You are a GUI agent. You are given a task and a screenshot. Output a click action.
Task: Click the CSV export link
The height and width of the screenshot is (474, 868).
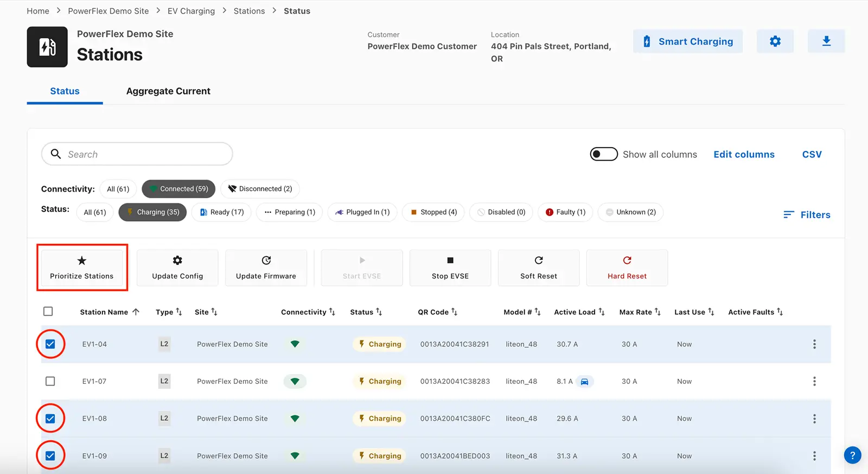pos(812,155)
